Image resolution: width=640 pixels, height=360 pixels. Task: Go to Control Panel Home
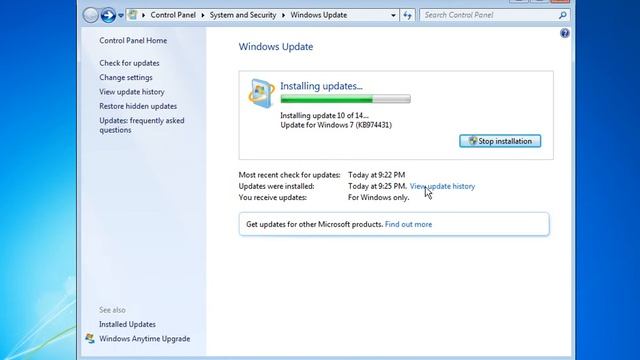[x=133, y=40]
